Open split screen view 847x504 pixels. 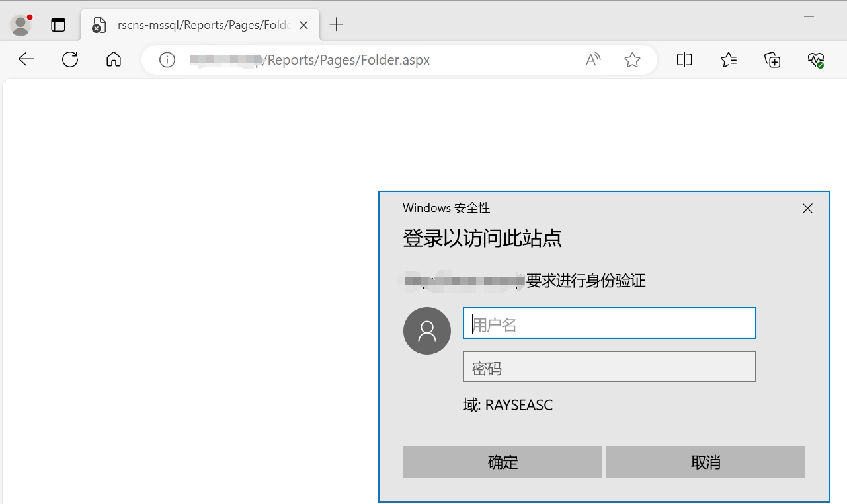[684, 59]
